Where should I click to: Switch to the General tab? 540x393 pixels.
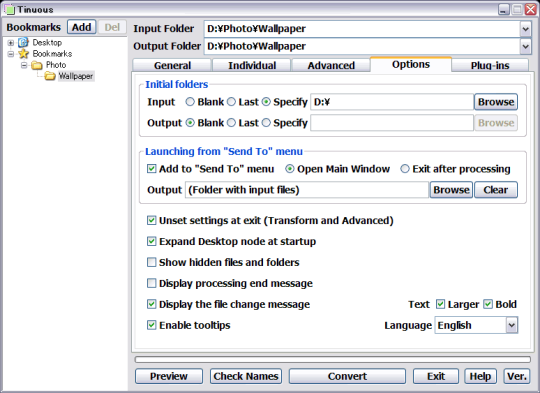pos(172,65)
